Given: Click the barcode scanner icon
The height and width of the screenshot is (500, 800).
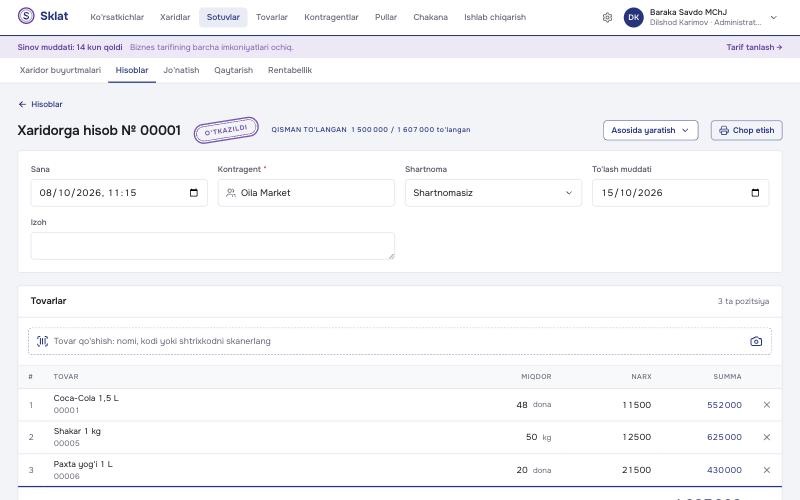Looking at the screenshot, I should 42,341.
